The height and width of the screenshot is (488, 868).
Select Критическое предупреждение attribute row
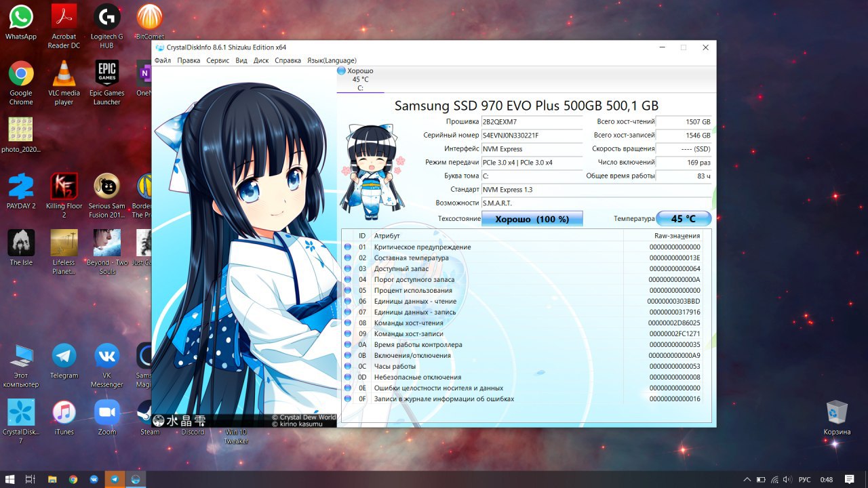point(523,247)
